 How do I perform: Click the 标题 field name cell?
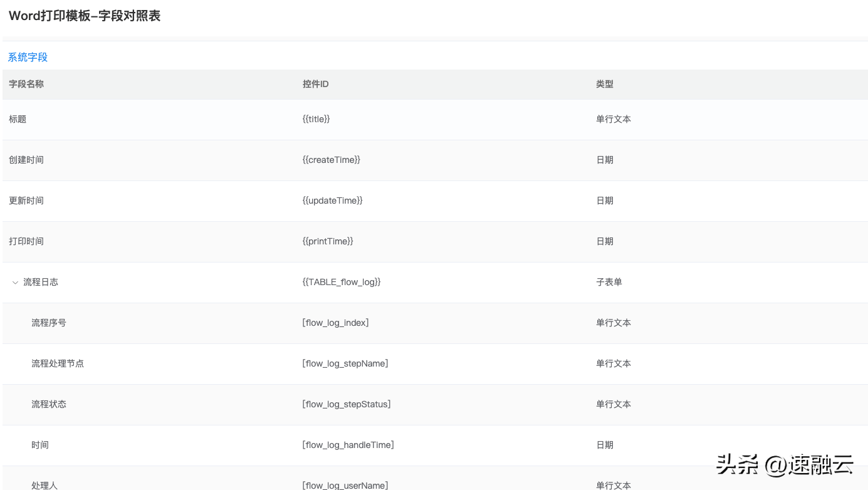click(x=18, y=119)
